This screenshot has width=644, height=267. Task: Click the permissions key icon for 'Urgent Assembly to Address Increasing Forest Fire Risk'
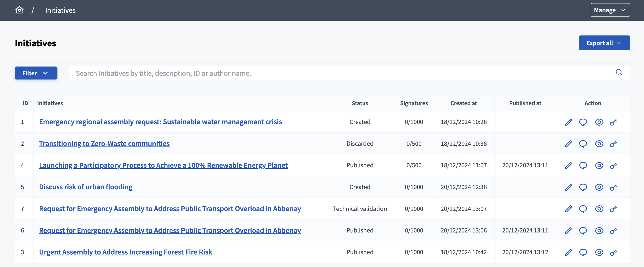613,252
